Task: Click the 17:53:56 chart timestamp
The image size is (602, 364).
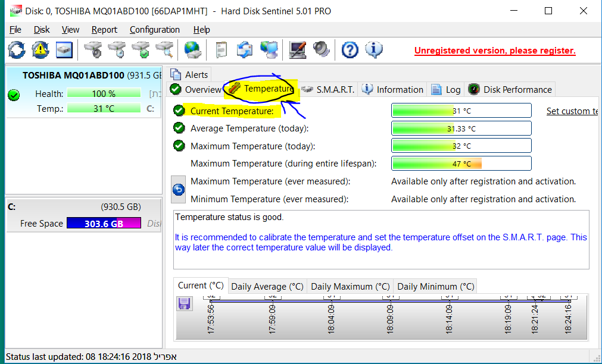Action: coord(211,319)
